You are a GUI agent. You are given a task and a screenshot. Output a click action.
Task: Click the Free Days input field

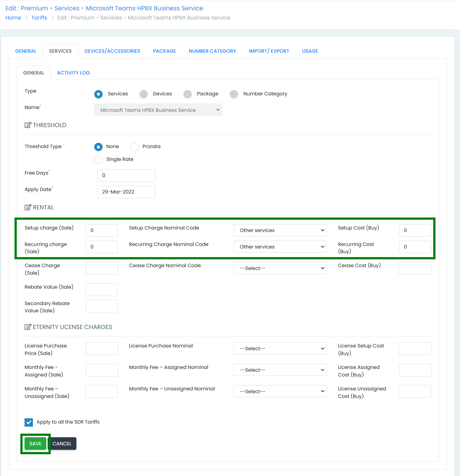126,175
